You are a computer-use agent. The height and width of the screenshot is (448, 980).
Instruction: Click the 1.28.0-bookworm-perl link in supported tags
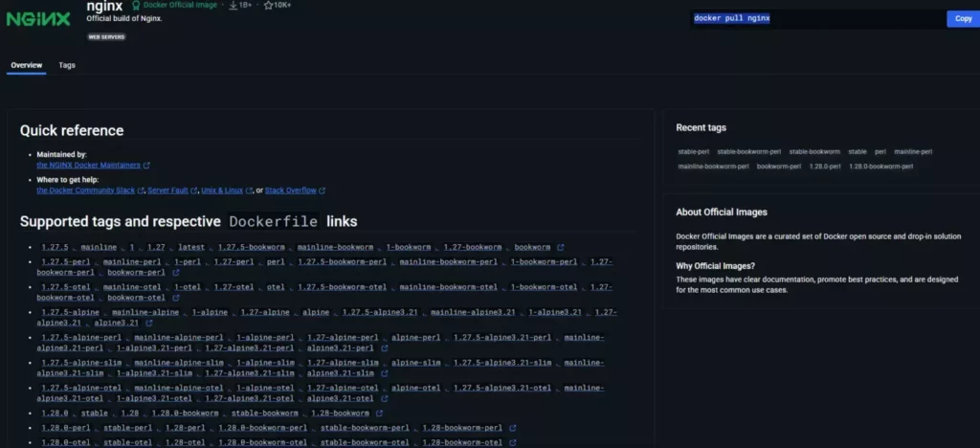262,428
